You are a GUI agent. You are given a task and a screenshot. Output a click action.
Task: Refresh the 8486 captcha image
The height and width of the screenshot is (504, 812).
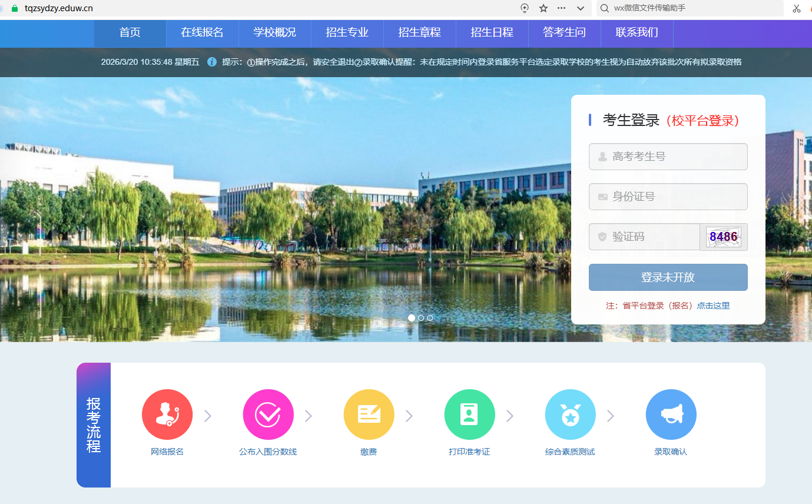[723, 237]
